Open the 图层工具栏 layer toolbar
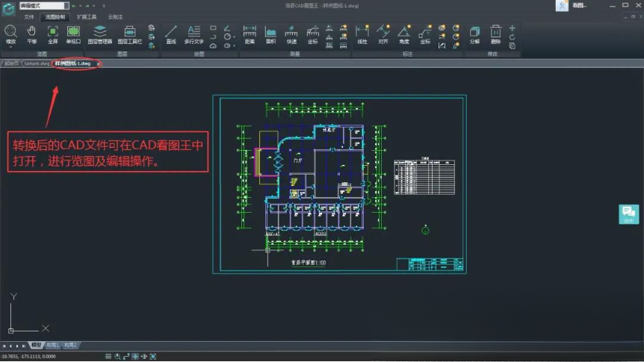 (130, 34)
